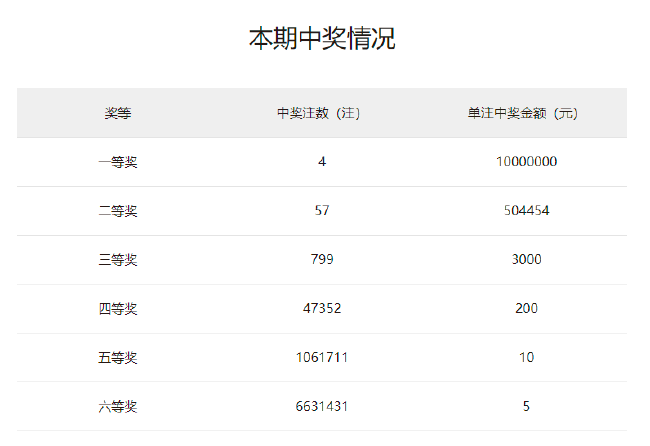The width and height of the screenshot is (650, 446).
Task: Select the 一等奖 row label
Action: (x=118, y=162)
